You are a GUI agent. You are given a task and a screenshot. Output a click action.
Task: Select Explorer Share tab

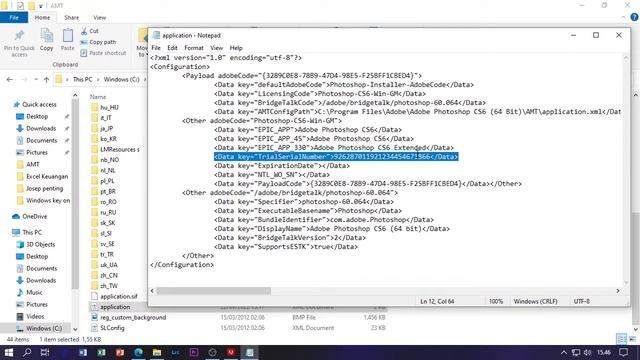[x=71, y=18]
